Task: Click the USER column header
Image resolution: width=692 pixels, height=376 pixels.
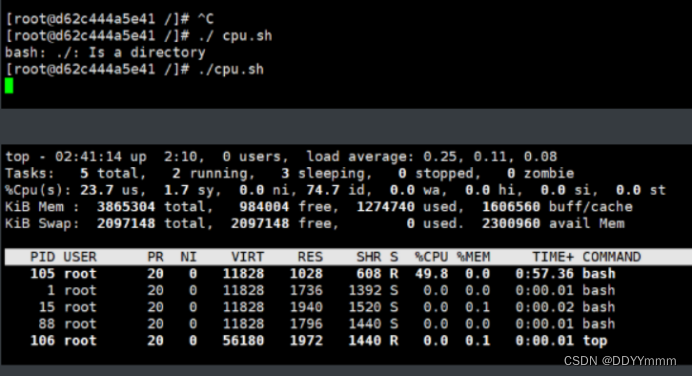Action: coord(80,257)
